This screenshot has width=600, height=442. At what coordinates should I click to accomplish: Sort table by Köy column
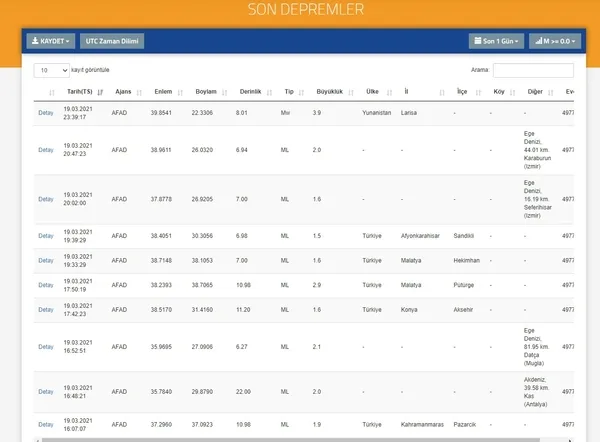499,91
